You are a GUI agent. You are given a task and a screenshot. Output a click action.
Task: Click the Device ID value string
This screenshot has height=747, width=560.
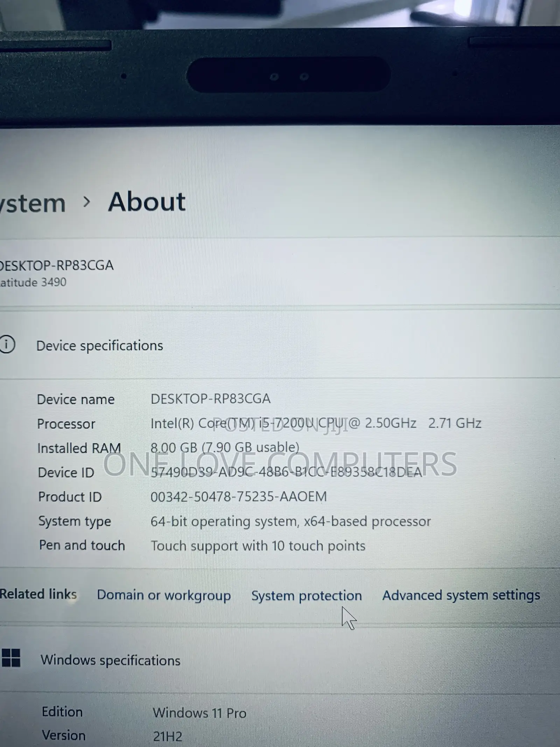286,472
